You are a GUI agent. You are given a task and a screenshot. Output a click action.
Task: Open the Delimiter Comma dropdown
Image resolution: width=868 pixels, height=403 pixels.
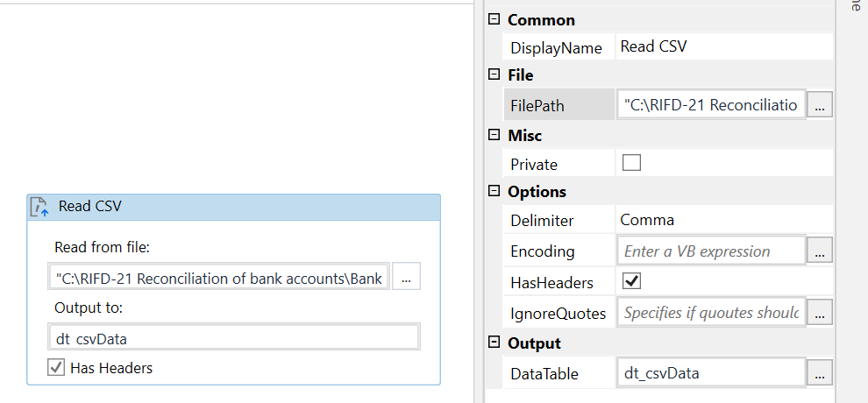(x=723, y=221)
